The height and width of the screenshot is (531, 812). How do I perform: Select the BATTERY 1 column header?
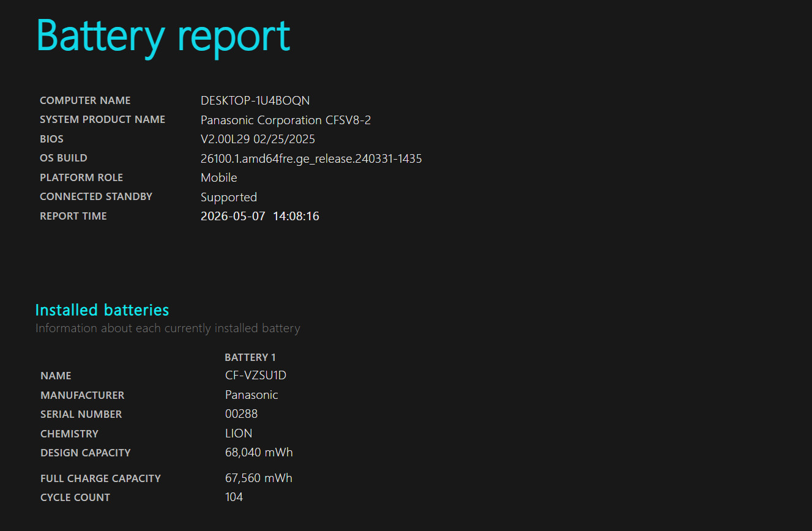[250, 357]
